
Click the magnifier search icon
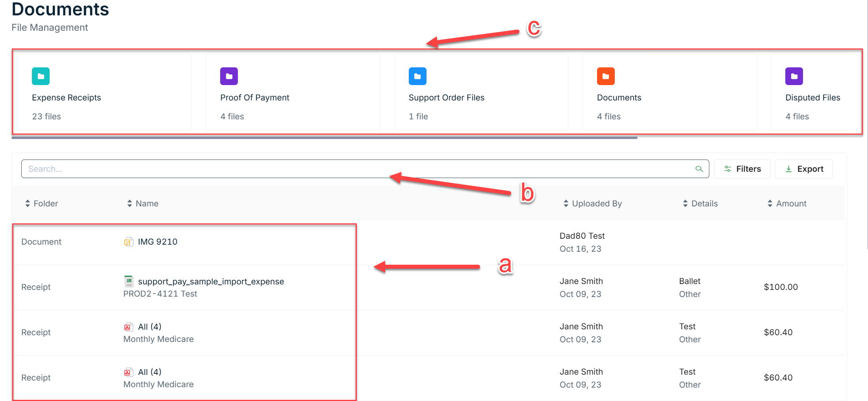(x=699, y=169)
